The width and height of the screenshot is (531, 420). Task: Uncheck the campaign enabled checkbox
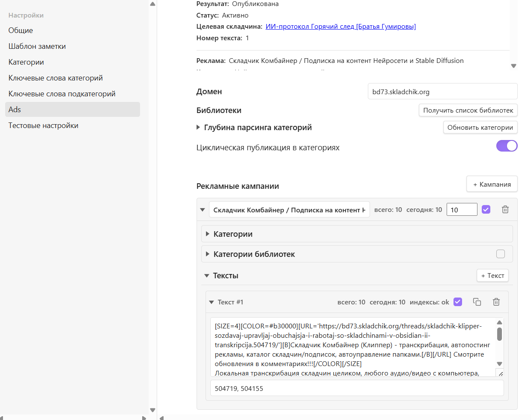click(486, 209)
